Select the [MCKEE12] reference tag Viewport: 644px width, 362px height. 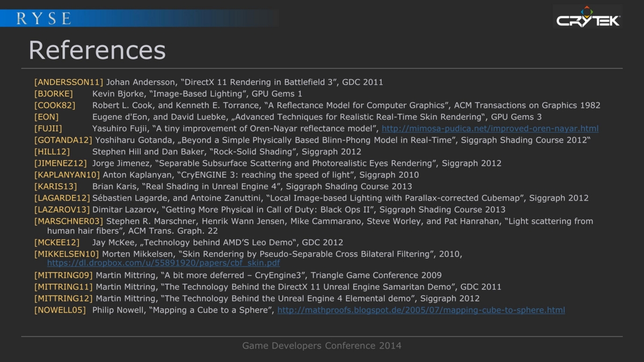pyautogui.click(x=57, y=242)
